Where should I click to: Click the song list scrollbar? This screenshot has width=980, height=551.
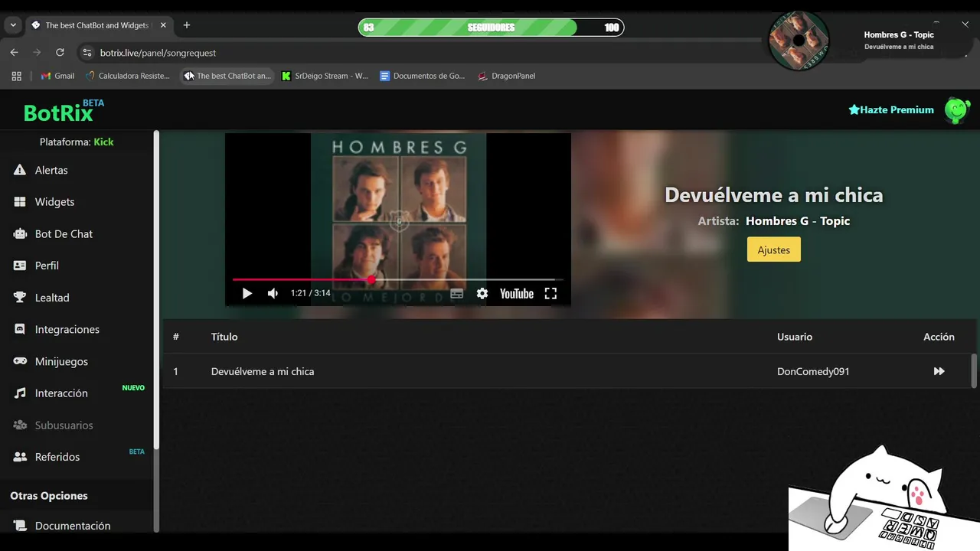click(974, 370)
